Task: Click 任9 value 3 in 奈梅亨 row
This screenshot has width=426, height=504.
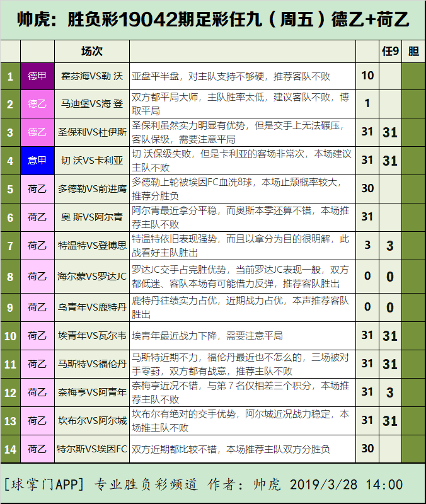Action: coord(390,392)
